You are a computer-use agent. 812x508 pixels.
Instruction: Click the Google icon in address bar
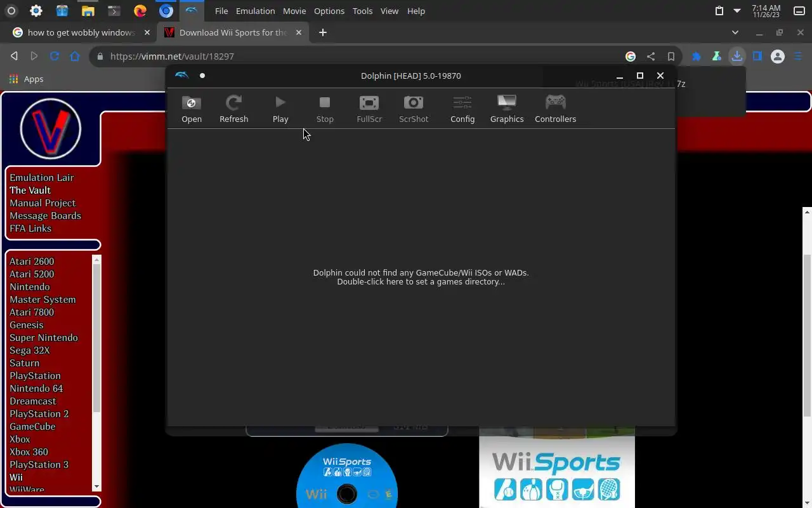click(x=631, y=57)
